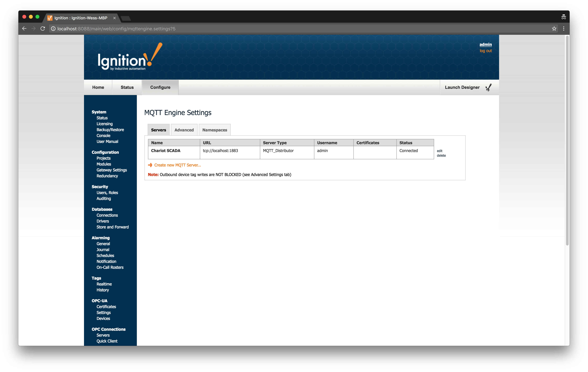588x372 pixels.
Task: Open Licensing in sidebar
Action: (x=105, y=124)
